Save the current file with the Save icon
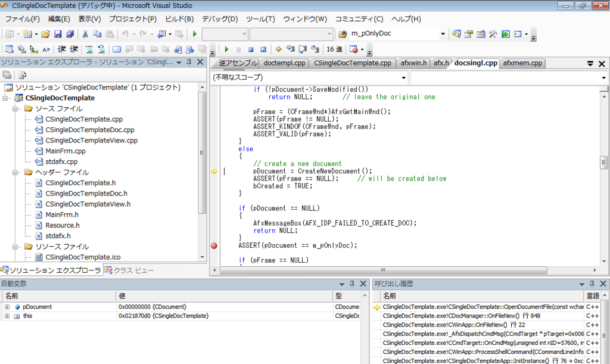 click(58, 34)
